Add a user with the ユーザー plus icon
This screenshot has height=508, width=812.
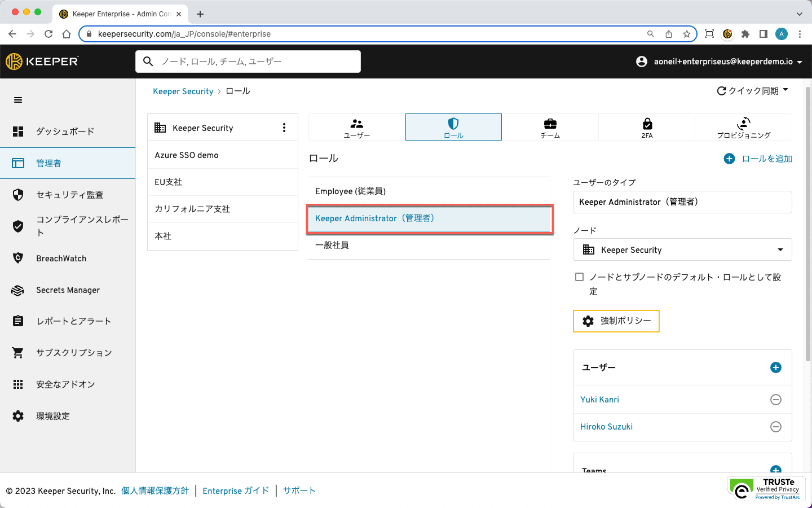pyautogui.click(x=776, y=367)
